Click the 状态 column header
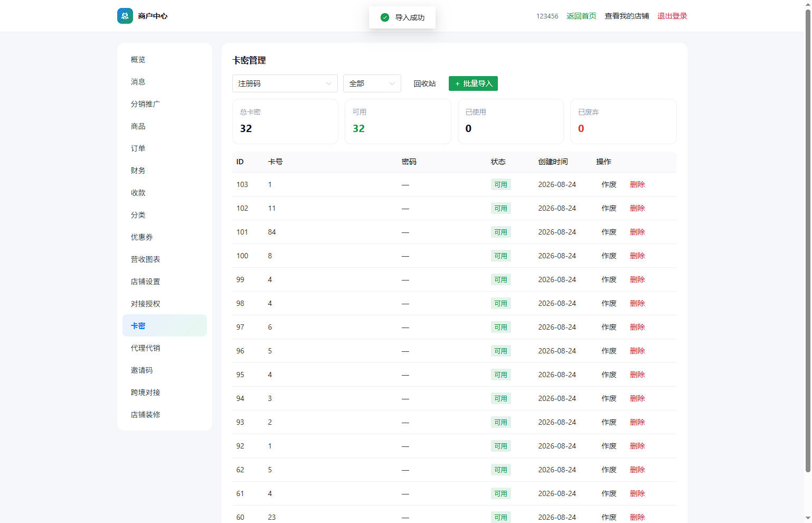The image size is (812, 523). [498, 162]
